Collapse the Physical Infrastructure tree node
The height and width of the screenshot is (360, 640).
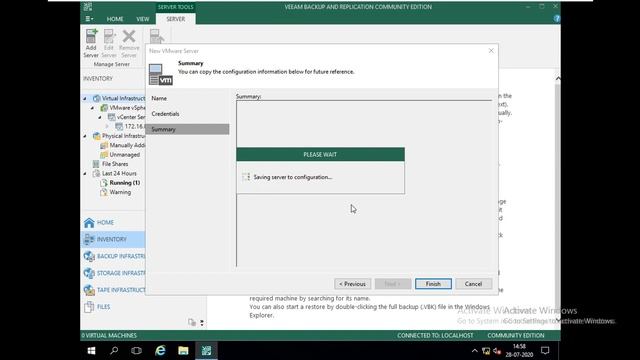click(85, 136)
